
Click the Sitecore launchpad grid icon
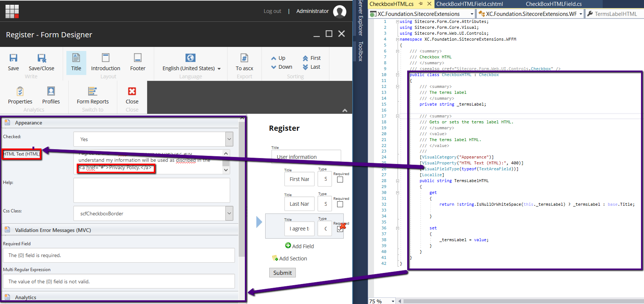tap(12, 11)
